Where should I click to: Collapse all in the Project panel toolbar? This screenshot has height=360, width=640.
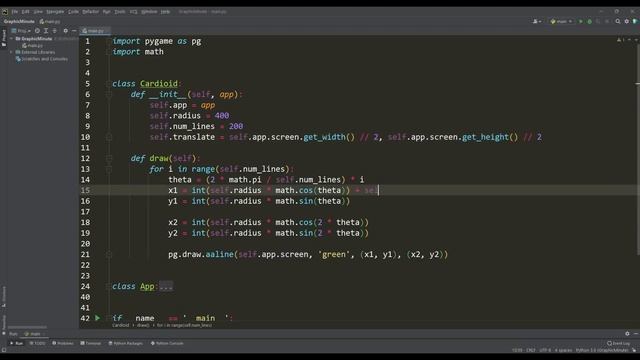point(55,31)
